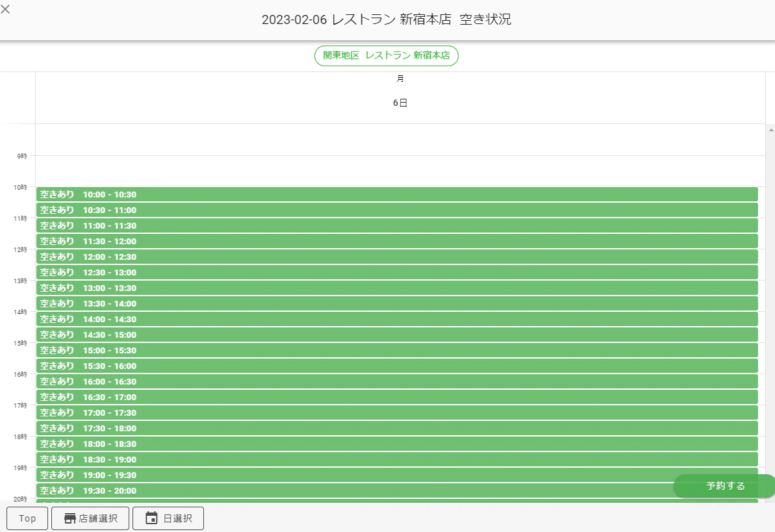
Task: Pick the 15:00 - 15:30 slot
Action: point(397,350)
